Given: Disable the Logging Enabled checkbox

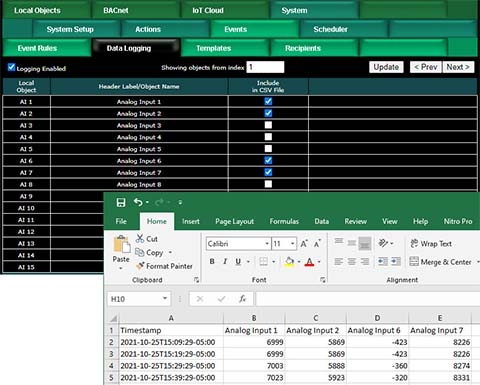Looking at the screenshot, I should point(11,67).
